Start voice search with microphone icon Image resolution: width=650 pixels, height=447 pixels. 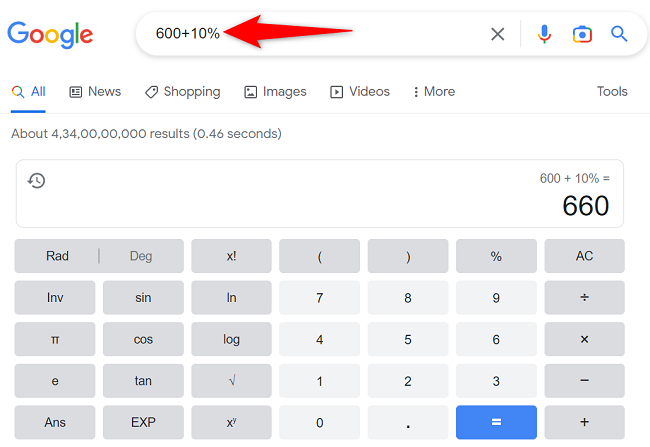(544, 35)
